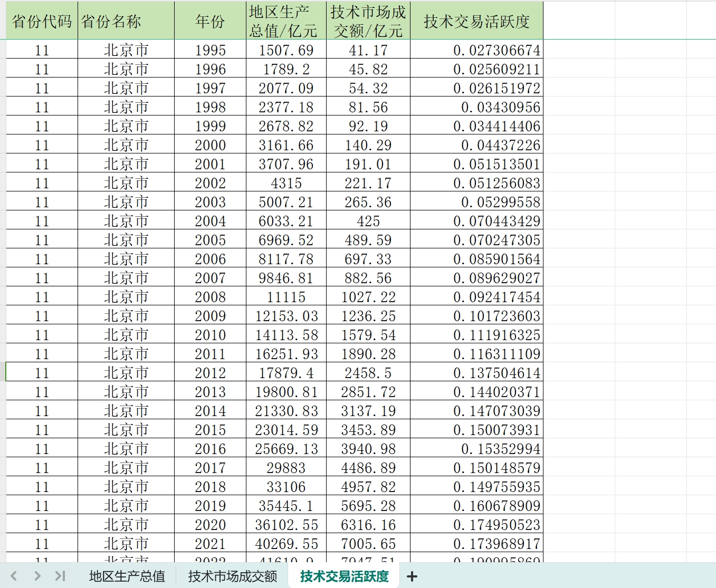
Task: Select cell 0.144020371
Action: pyautogui.click(x=476, y=392)
